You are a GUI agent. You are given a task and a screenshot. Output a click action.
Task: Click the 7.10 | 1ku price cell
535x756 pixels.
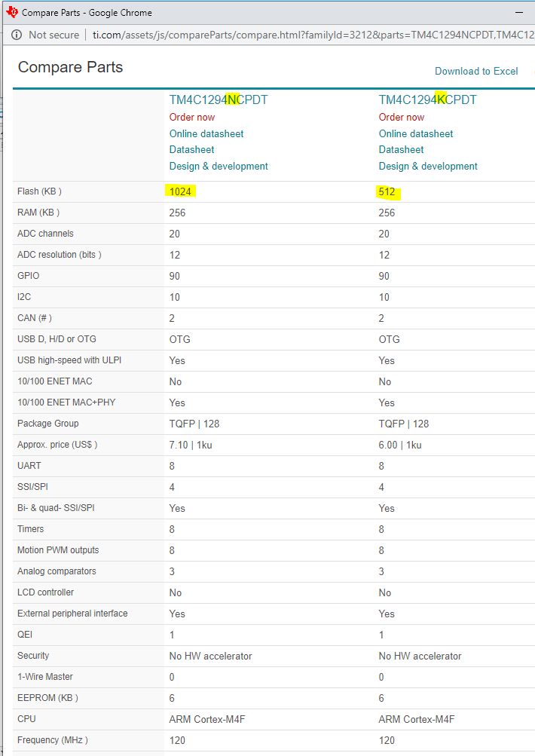[191, 445]
